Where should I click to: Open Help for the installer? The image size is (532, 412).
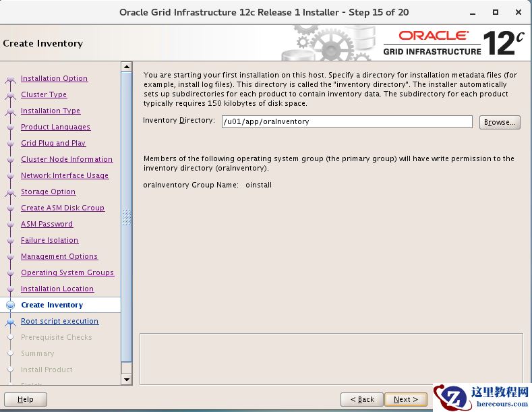pyautogui.click(x=26, y=399)
